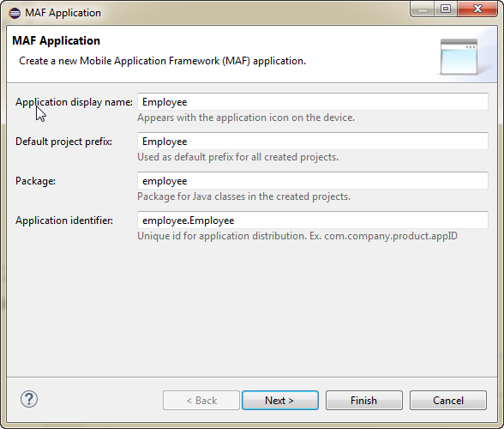
Task: Click the Eclipse icon in title bar
Action: click(x=15, y=13)
